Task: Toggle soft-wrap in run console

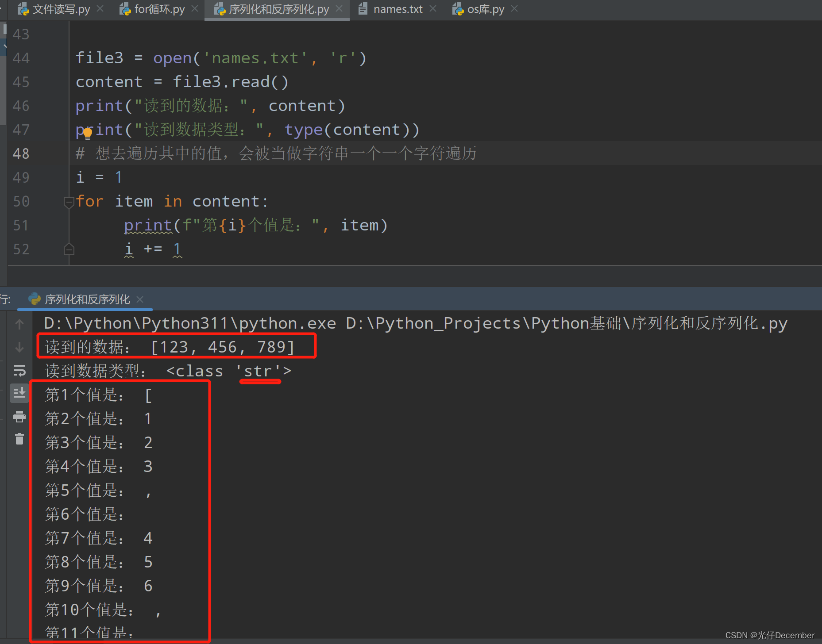Action: 19,371
